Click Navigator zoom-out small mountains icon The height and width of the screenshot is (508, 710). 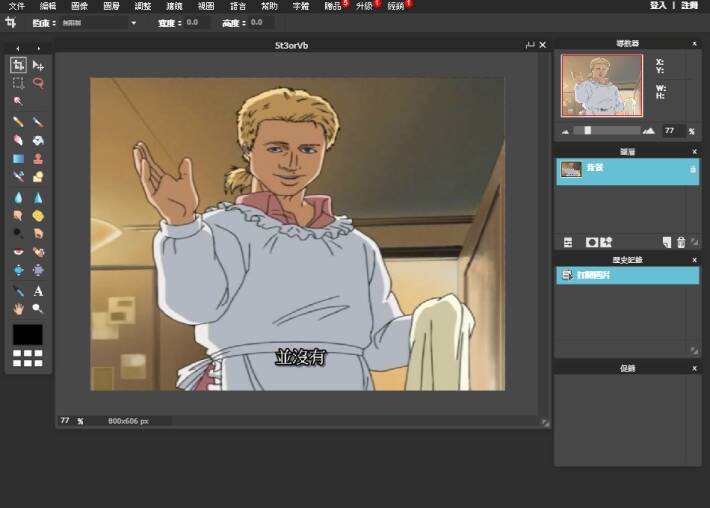pos(565,132)
